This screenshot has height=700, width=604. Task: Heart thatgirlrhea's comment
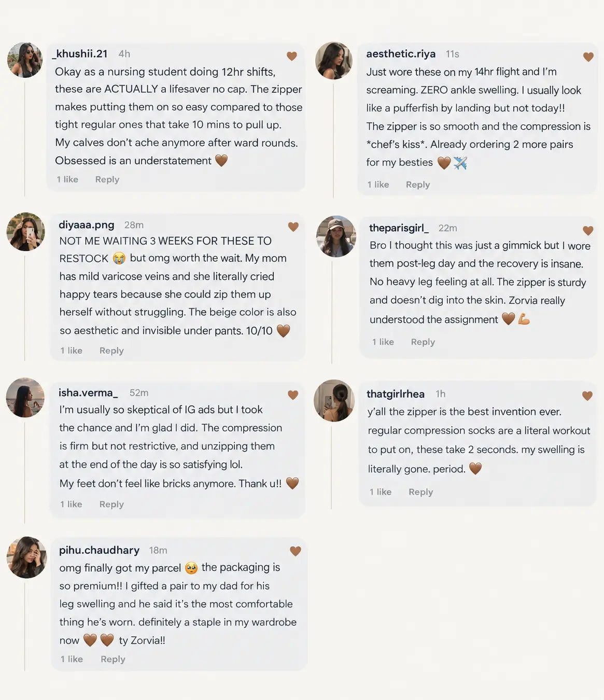tap(587, 396)
